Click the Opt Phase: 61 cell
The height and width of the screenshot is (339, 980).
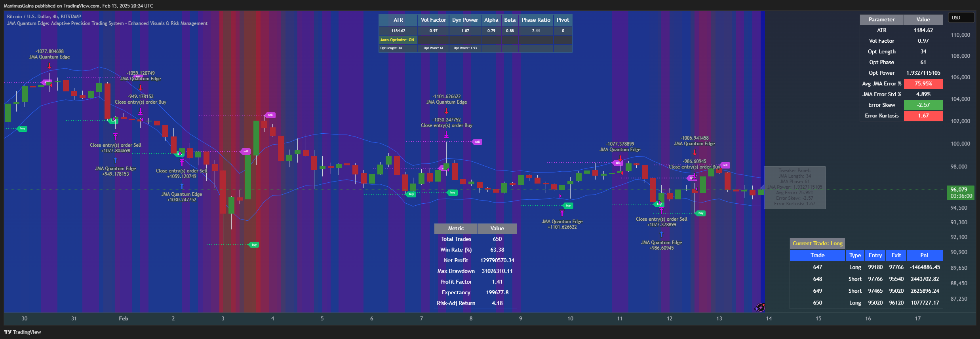pyautogui.click(x=433, y=48)
